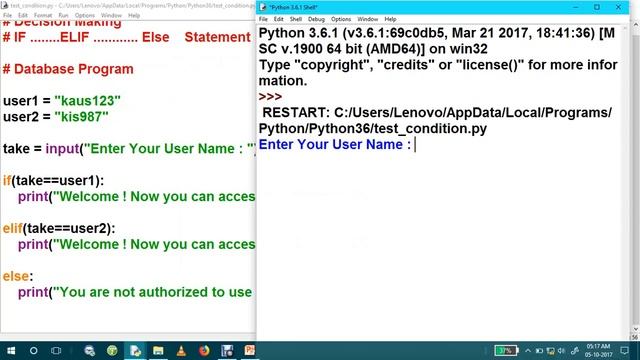Maximize the Python Shell window
Viewport: 640px width, 360px height.
point(597,7)
